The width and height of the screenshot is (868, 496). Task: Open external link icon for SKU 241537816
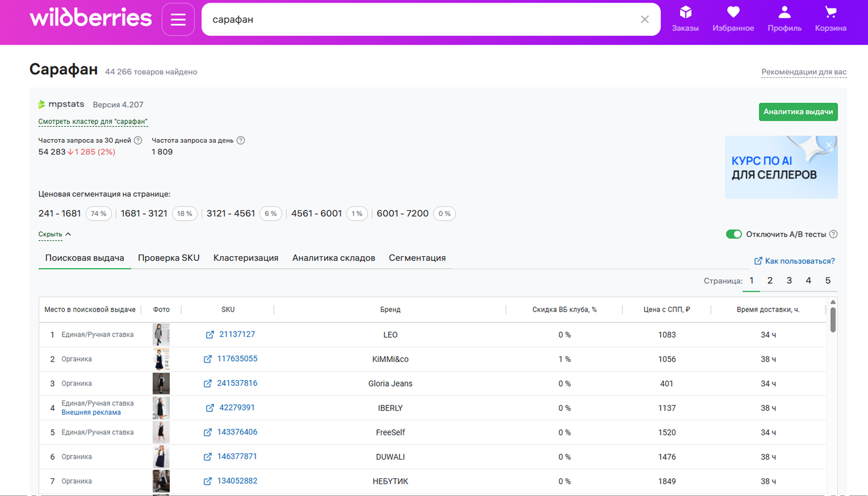point(208,384)
